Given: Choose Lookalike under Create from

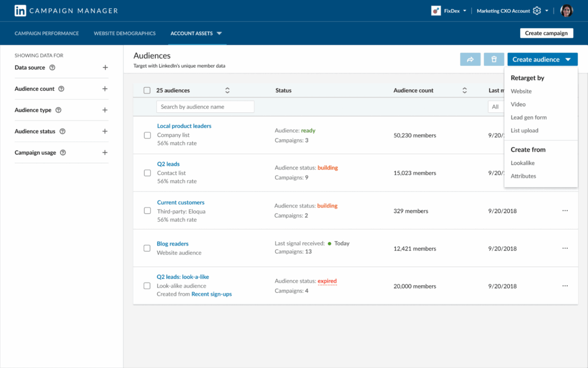Looking at the screenshot, I should 522,163.
